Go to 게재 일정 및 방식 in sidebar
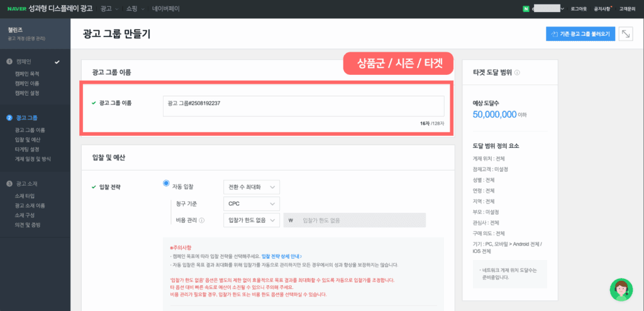This screenshot has height=311, width=644. (x=33, y=159)
